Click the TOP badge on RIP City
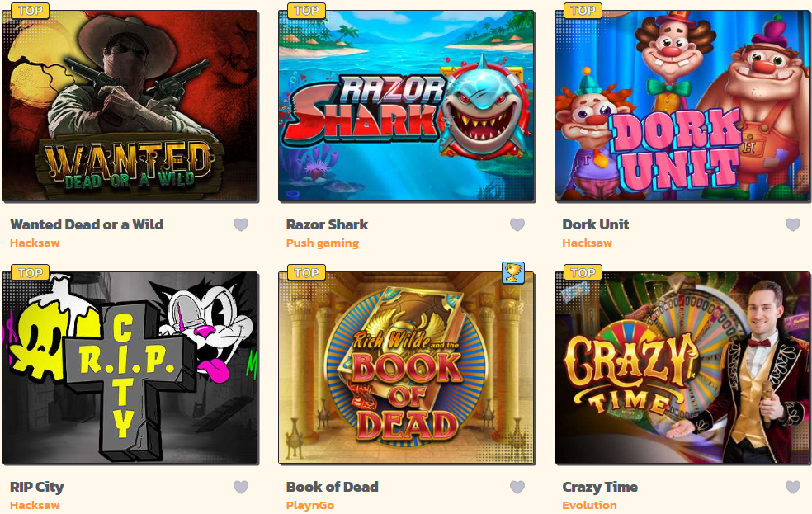This screenshot has width=812, height=514. click(30, 272)
